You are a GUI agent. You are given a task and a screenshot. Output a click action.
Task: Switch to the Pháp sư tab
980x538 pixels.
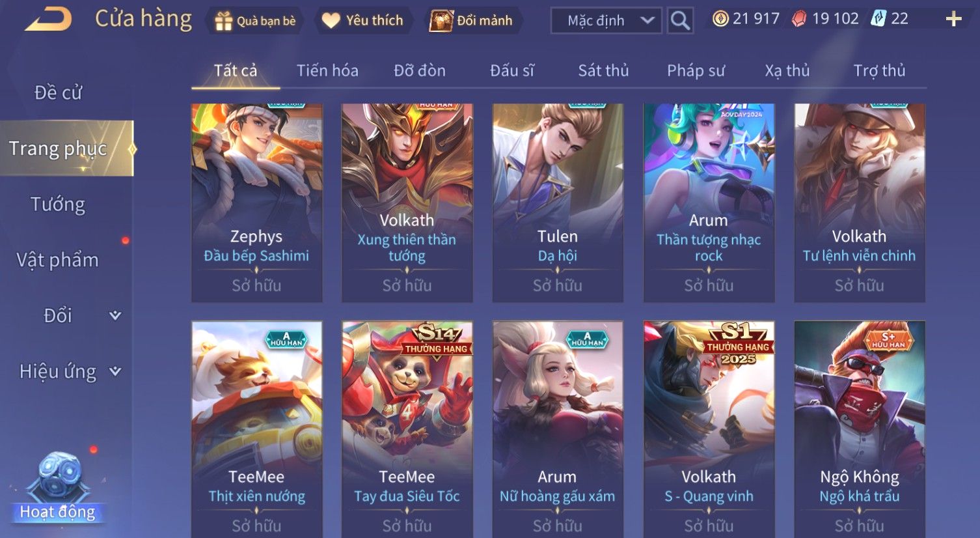pos(696,70)
